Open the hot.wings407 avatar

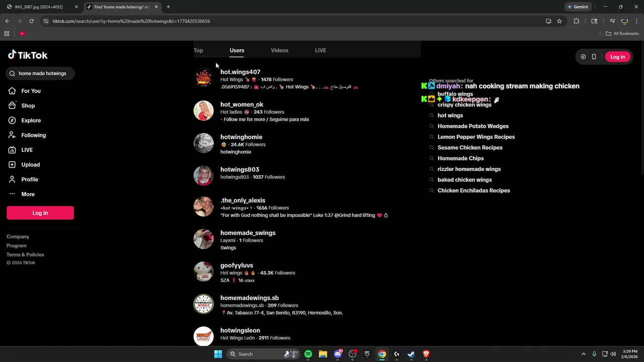click(x=204, y=78)
